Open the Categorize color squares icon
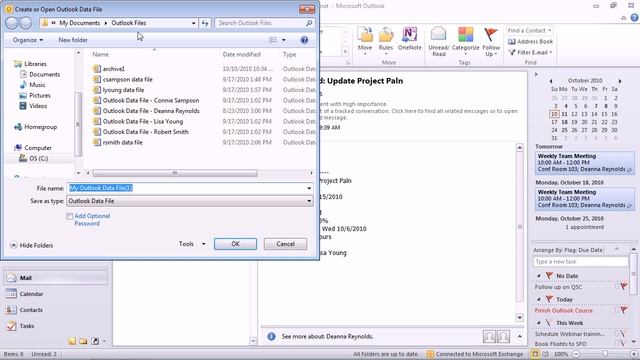 (465, 35)
